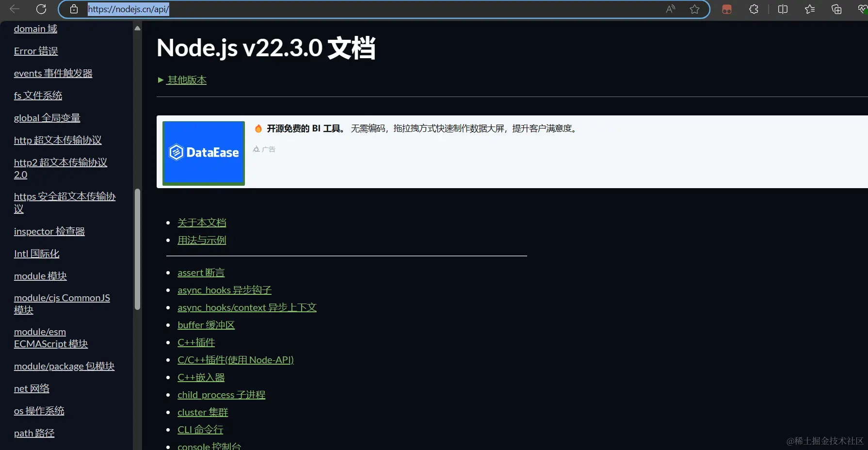Select Intl 国际化 in sidebar

[x=36, y=254]
